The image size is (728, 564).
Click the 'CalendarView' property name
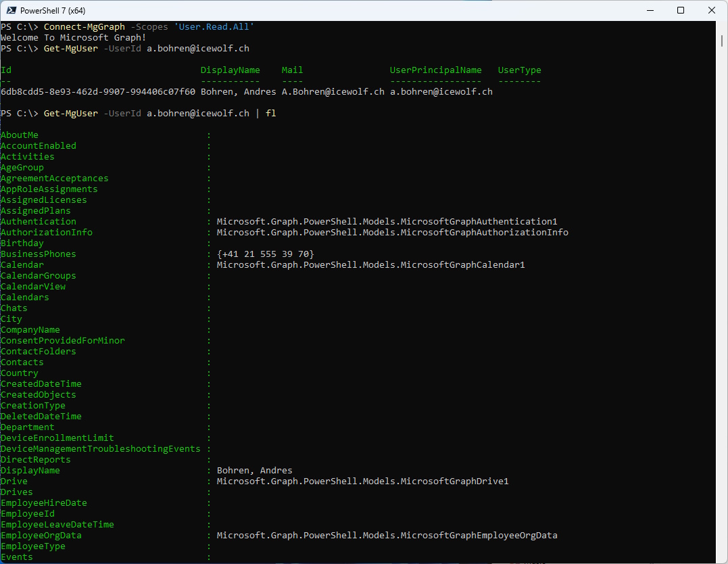pos(33,287)
